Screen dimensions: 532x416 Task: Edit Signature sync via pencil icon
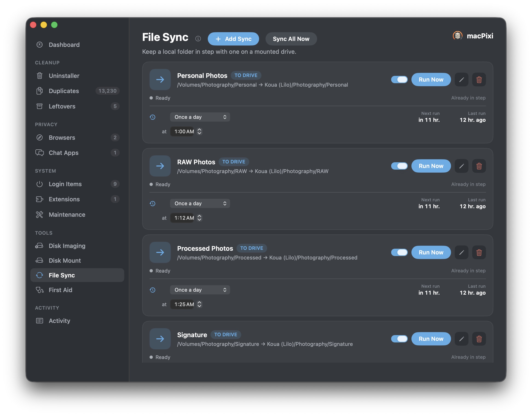coord(461,339)
